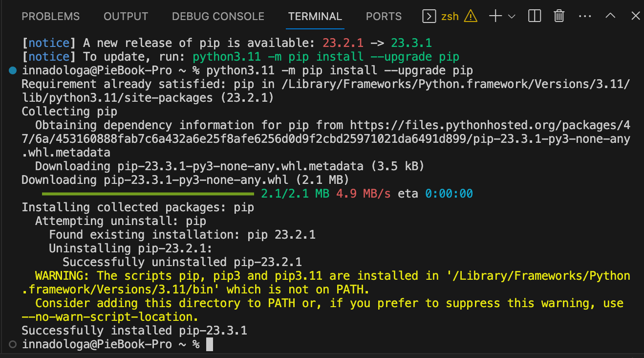
Task: Click the shell launch icon beside zsh
Action: [429, 16]
